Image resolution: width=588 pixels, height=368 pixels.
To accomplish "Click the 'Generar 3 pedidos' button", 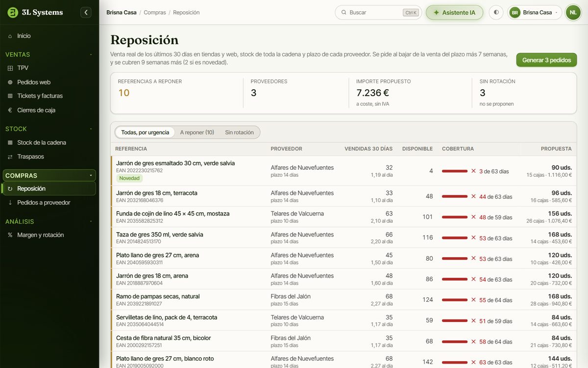I will [546, 60].
